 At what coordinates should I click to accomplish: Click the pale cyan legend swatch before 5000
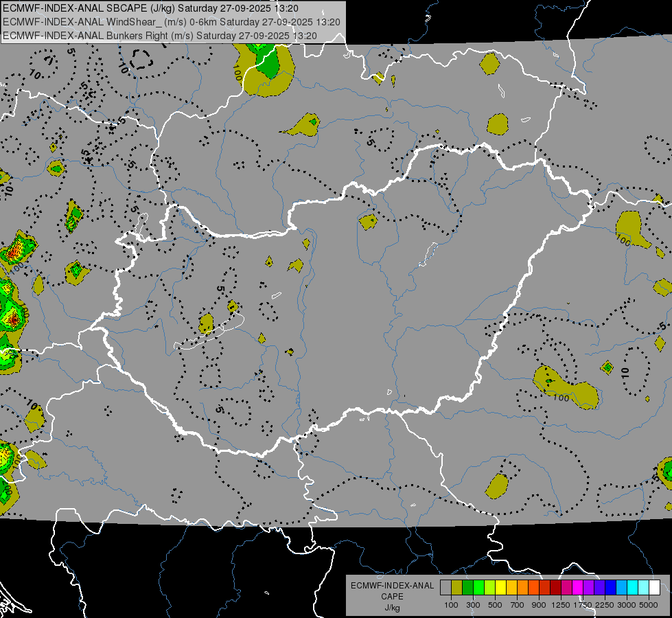tap(644, 588)
